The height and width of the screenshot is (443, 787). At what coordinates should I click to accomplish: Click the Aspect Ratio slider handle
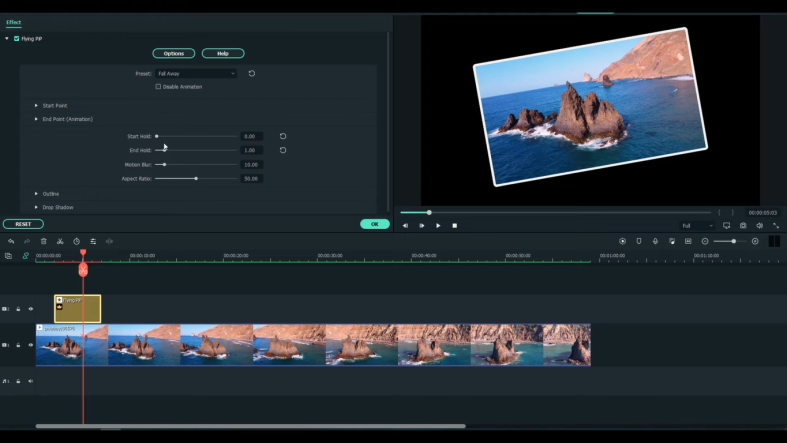(x=196, y=178)
